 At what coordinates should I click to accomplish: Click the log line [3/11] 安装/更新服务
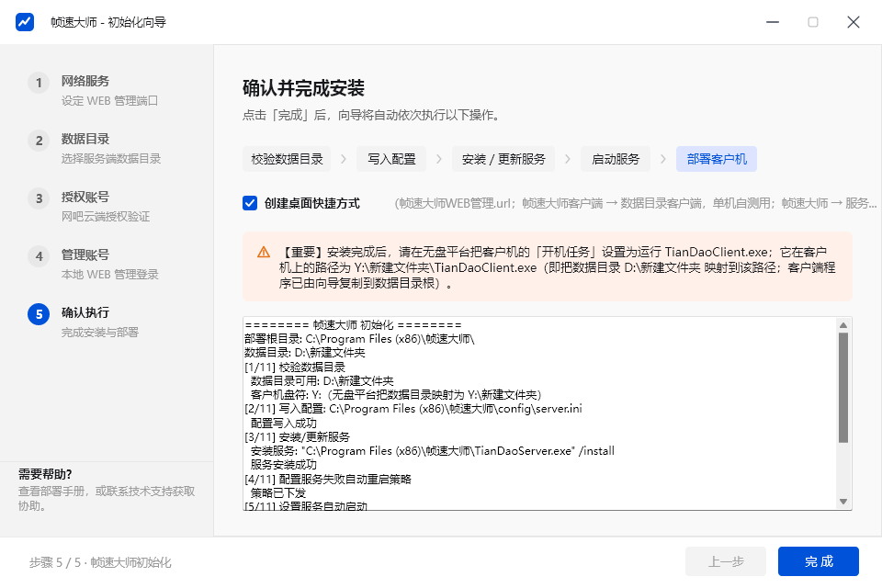pyautogui.click(x=297, y=437)
